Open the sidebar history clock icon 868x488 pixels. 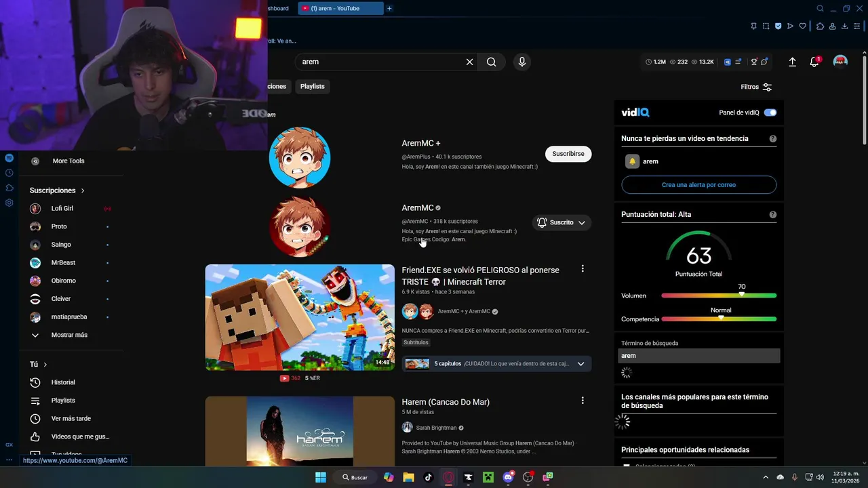9,173
